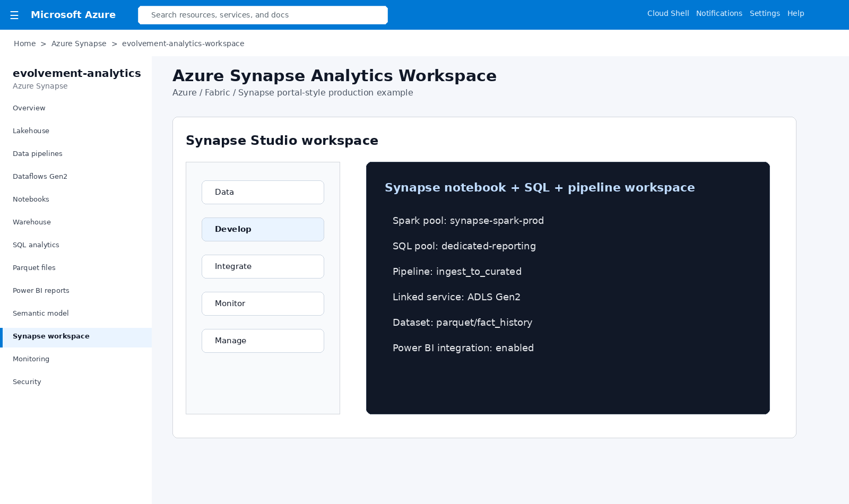Click the evolvement-analytics sidebar title
This screenshot has width=849, height=504.
click(77, 73)
